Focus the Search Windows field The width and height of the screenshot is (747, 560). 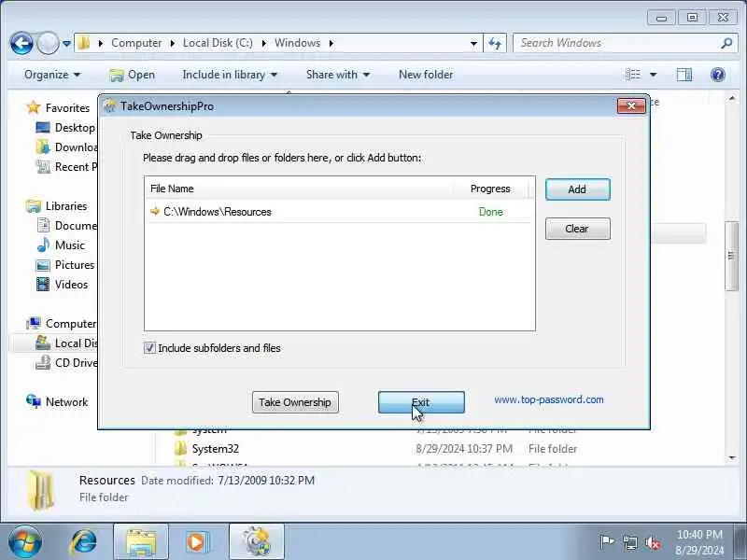618,43
